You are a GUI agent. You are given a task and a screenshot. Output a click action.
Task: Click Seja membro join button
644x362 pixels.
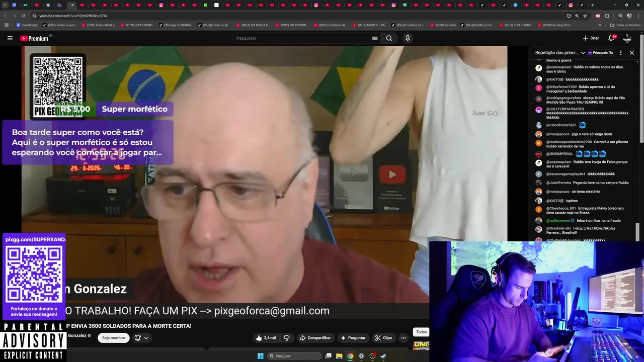(x=114, y=338)
